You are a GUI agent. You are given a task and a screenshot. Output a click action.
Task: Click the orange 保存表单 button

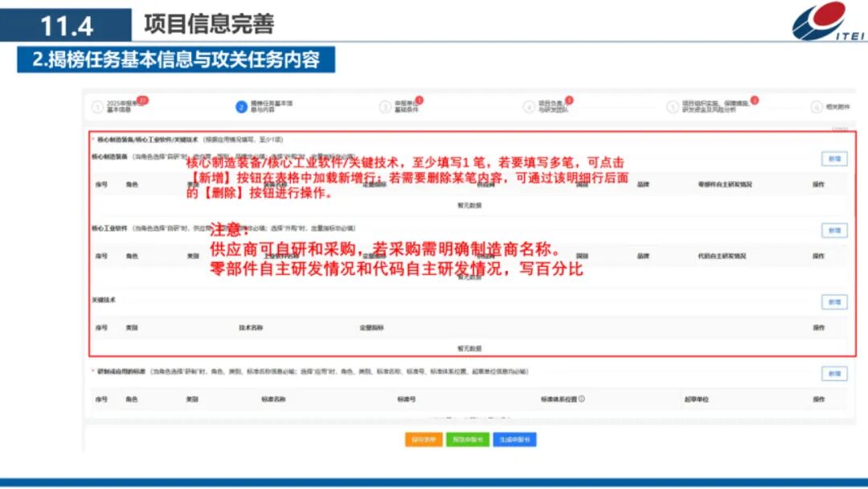[424, 439]
